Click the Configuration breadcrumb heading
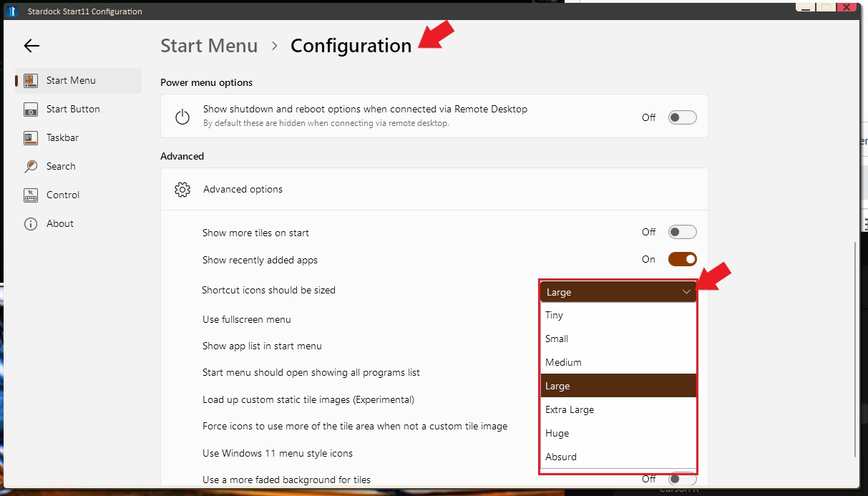The image size is (868, 496). pyautogui.click(x=351, y=46)
